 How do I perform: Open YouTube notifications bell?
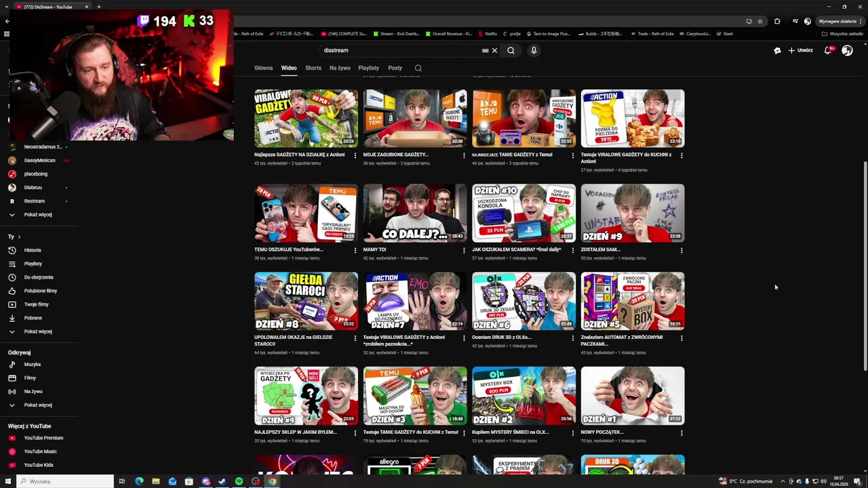[x=828, y=50]
